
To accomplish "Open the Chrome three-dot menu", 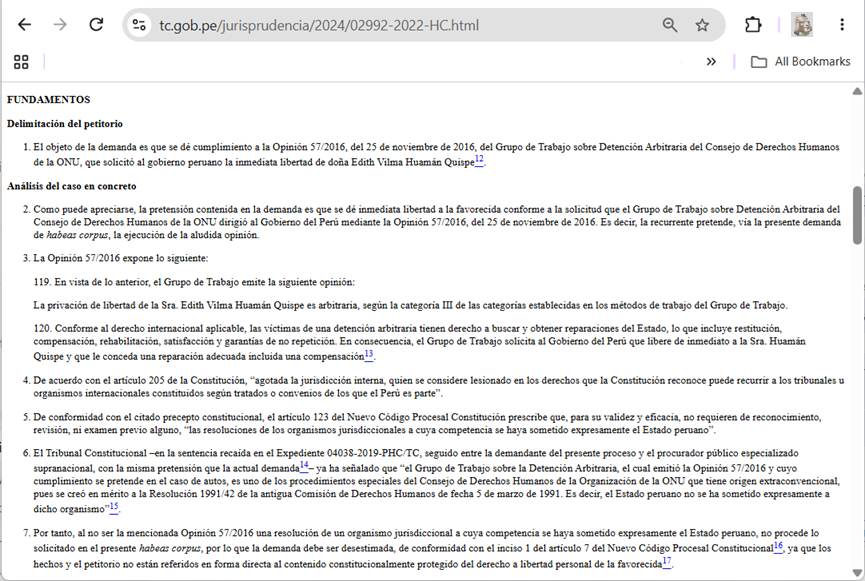I will tap(842, 25).
